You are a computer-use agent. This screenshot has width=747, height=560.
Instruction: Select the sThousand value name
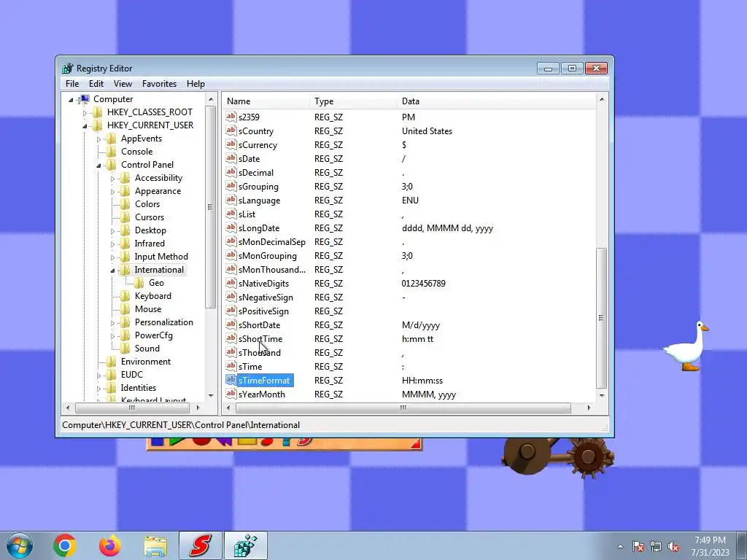click(x=260, y=353)
